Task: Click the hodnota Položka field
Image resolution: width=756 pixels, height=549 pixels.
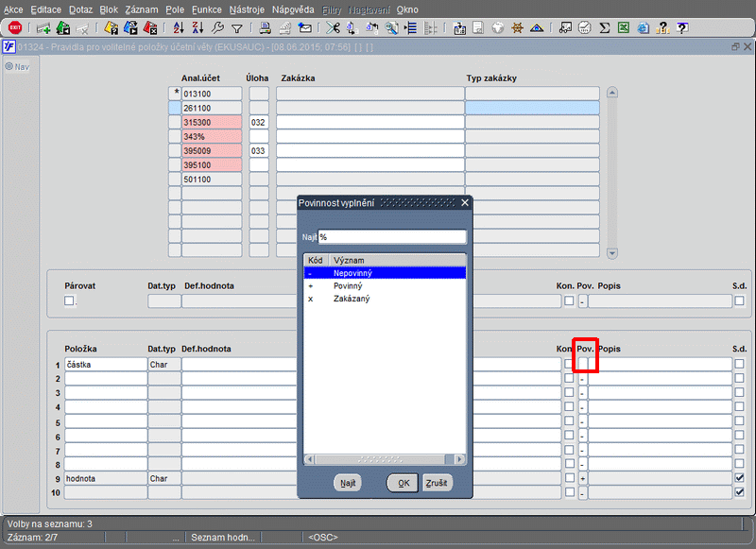Action: tap(106, 478)
